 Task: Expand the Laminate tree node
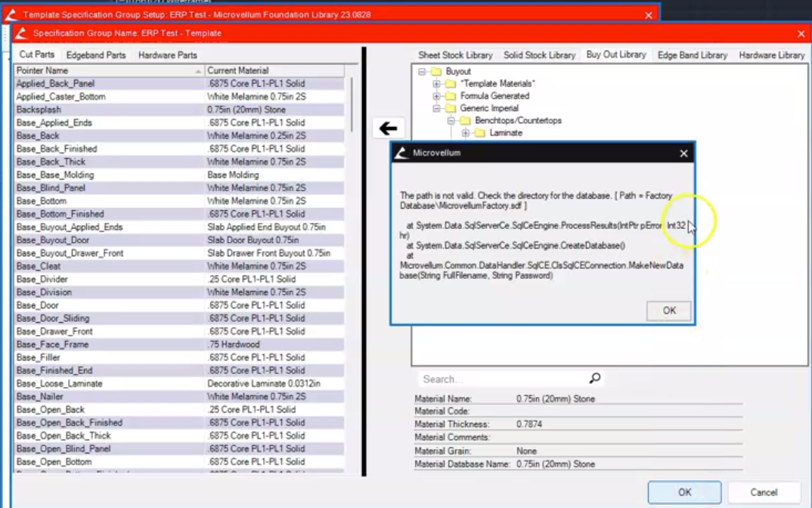click(465, 133)
